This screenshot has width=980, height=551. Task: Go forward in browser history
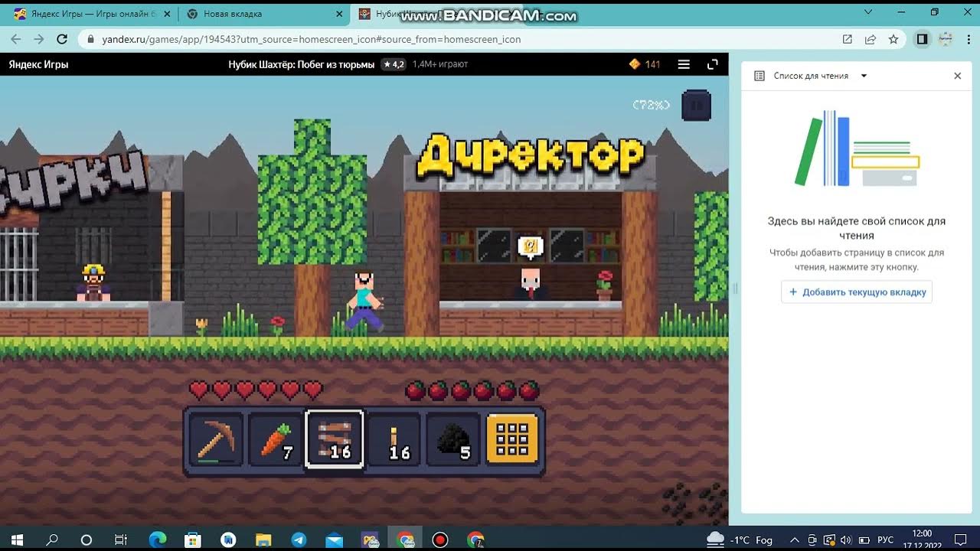click(x=39, y=39)
